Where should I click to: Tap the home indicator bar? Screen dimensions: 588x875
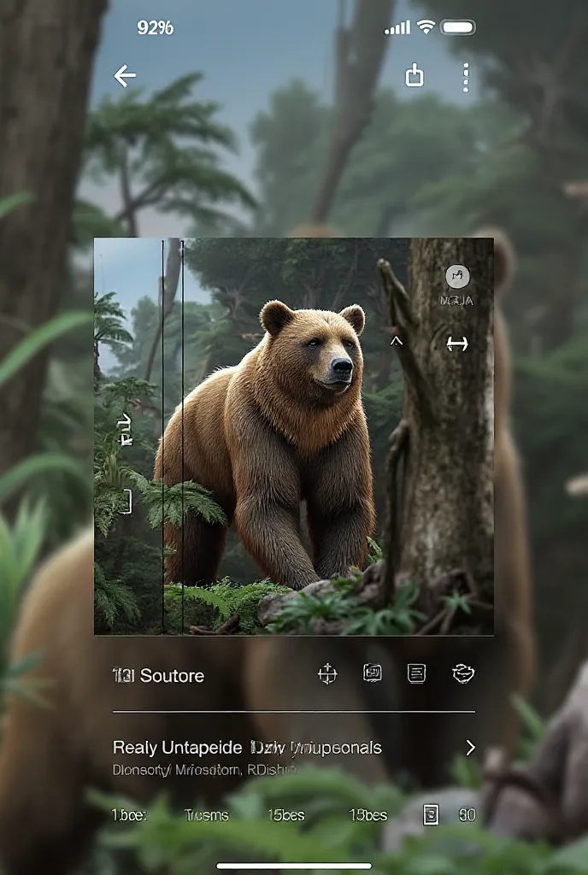[294, 866]
